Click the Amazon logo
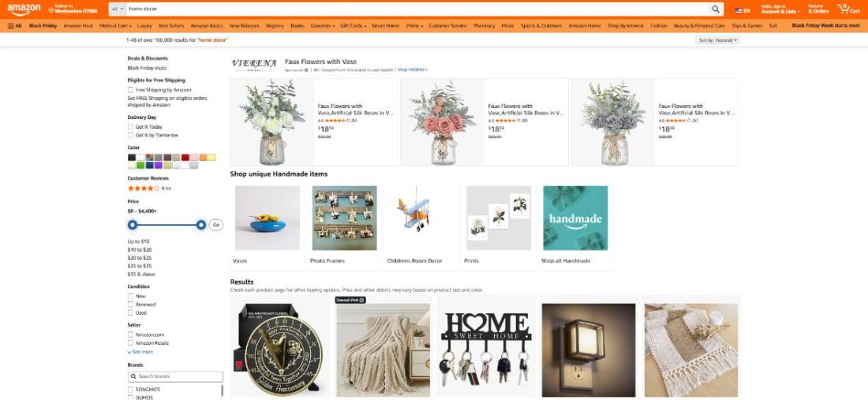This screenshot has height=400, width=868. click(x=24, y=9)
